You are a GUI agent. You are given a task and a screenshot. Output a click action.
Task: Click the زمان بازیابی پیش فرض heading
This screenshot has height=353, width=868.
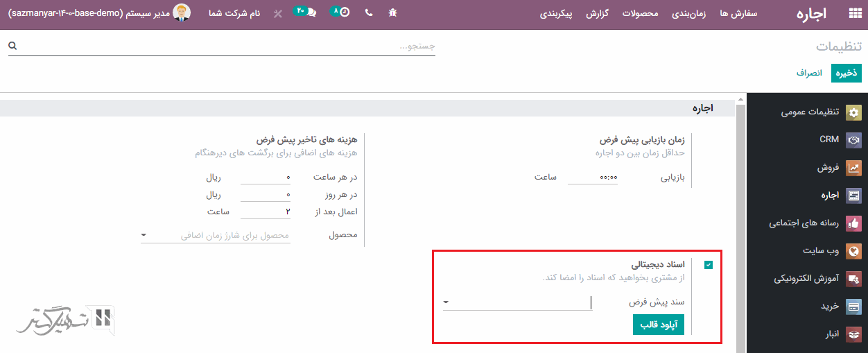[642, 139]
